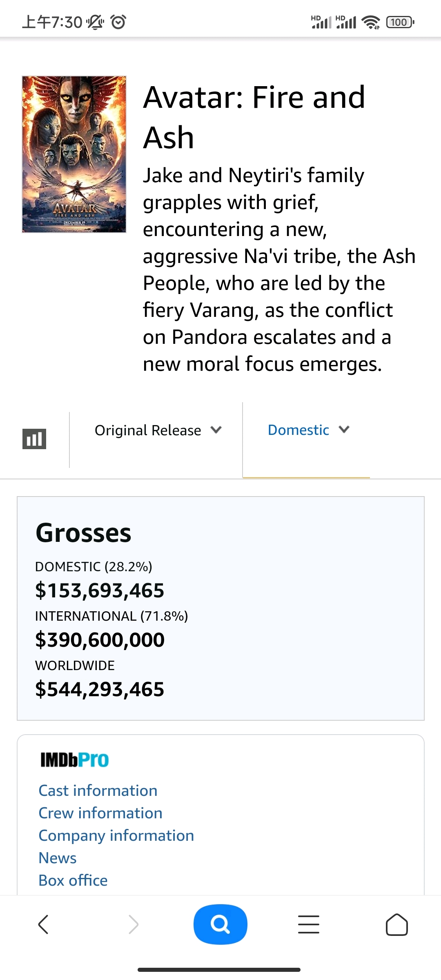Tap the browser forward arrow
Viewport: 441px width, 980px height.
coord(134,924)
